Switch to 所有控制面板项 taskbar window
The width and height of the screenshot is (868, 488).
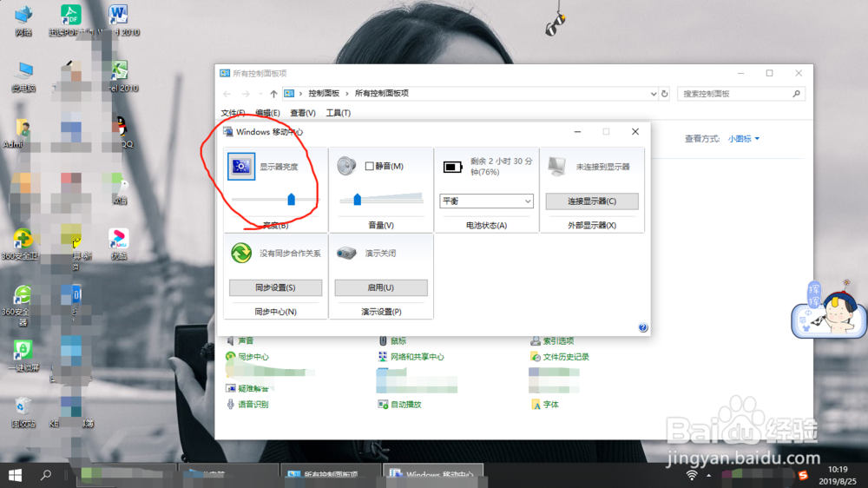coord(331,475)
